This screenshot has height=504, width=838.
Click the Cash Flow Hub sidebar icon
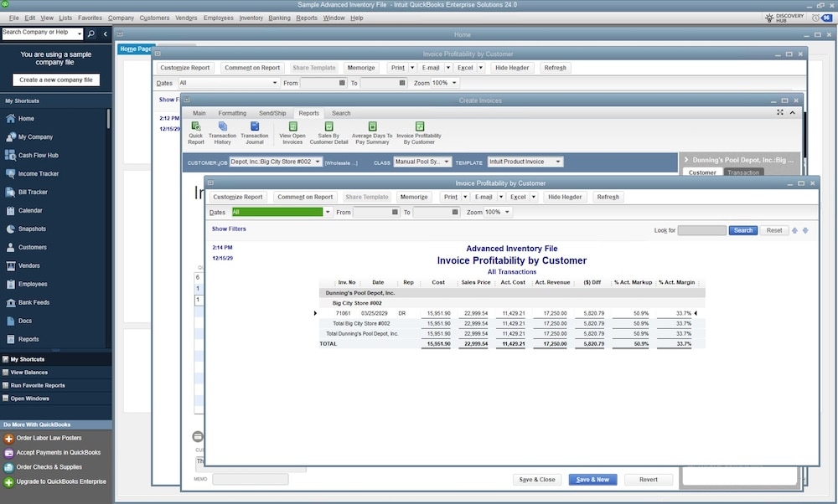(x=12, y=155)
